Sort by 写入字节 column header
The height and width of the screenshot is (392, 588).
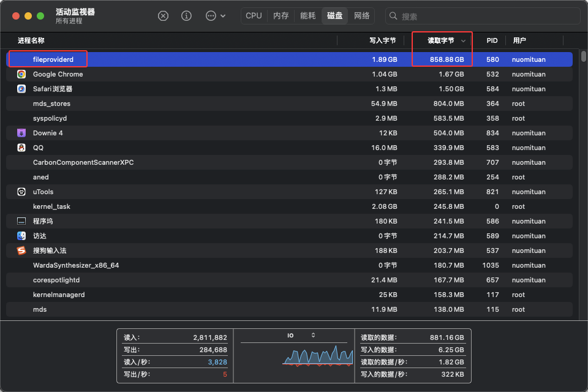[x=382, y=40]
